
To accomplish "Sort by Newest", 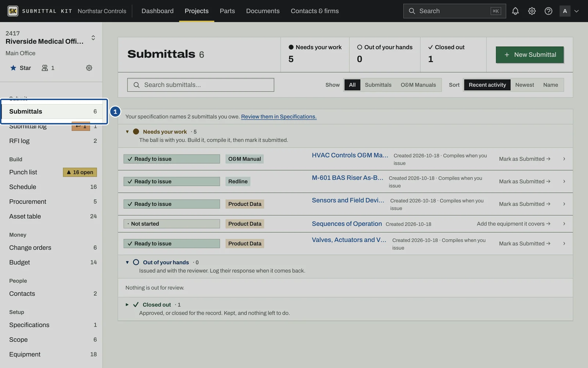I will tap(524, 85).
